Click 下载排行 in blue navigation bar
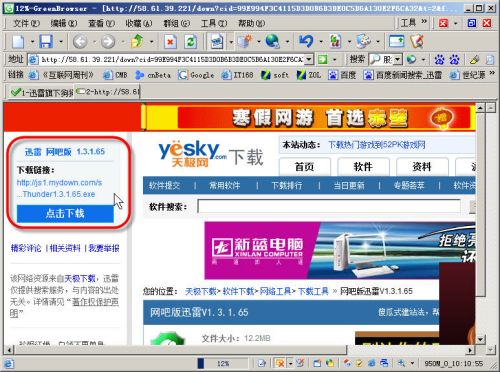500x372 pixels. [287, 186]
